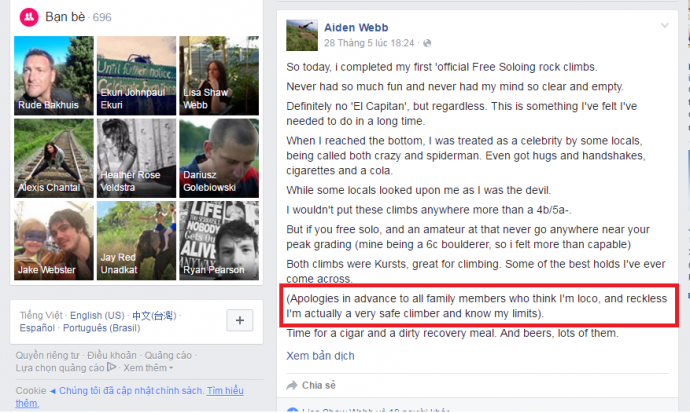Open the Quyền riêng tư privacy link
The image size is (690, 413).
click(x=48, y=355)
